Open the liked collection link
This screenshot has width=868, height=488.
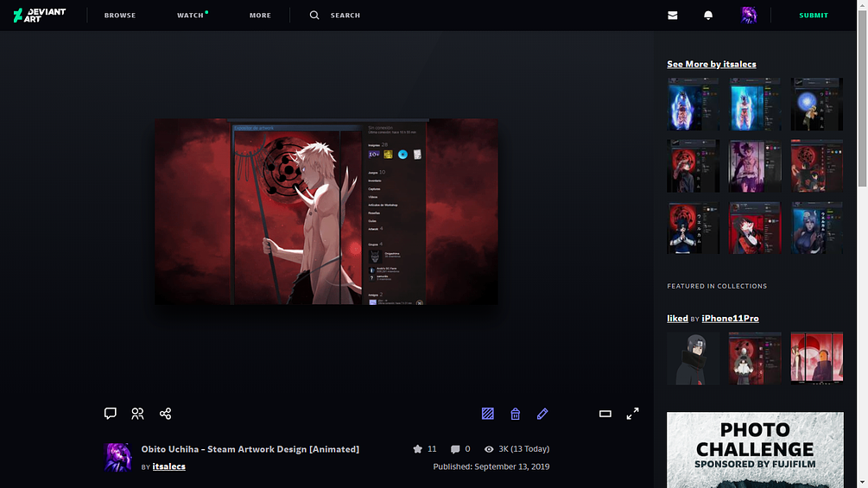click(678, 318)
